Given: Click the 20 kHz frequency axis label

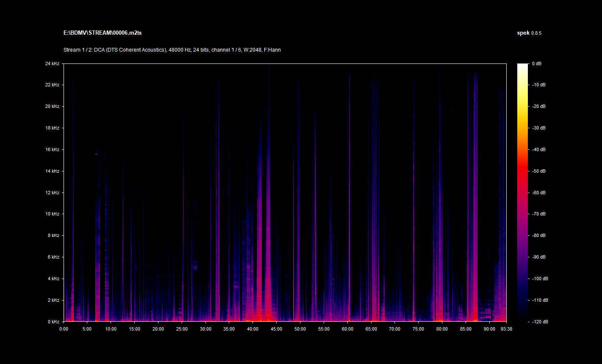Looking at the screenshot, I should (x=52, y=106).
